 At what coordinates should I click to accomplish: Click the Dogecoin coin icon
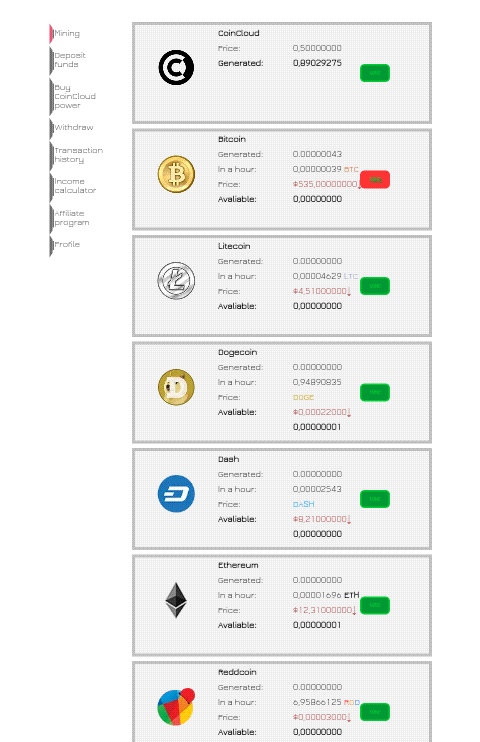tap(176, 387)
